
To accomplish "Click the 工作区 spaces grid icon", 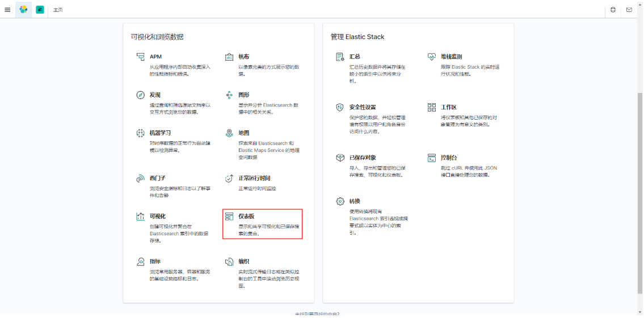I will 431,108.
